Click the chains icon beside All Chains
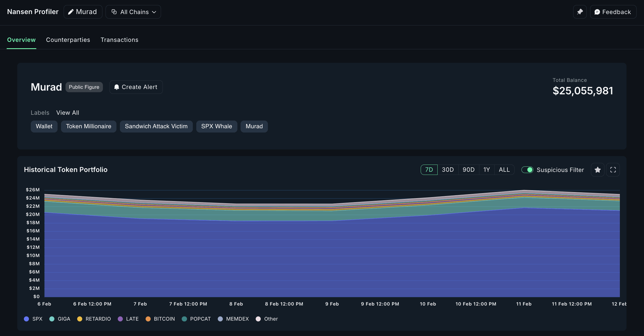Image resolution: width=644 pixels, height=336 pixels. (x=114, y=12)
